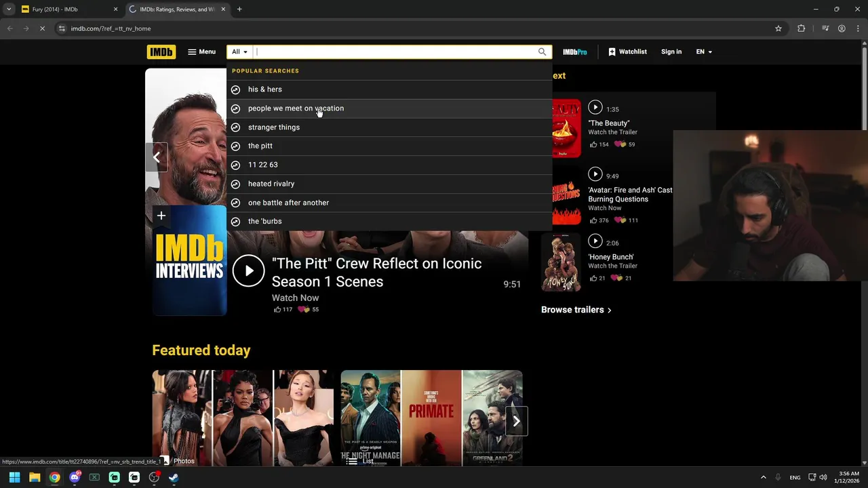The height and width of the screenshot is (488, 868).
Task: Open Browse trailers link
Action: point(576,310)
